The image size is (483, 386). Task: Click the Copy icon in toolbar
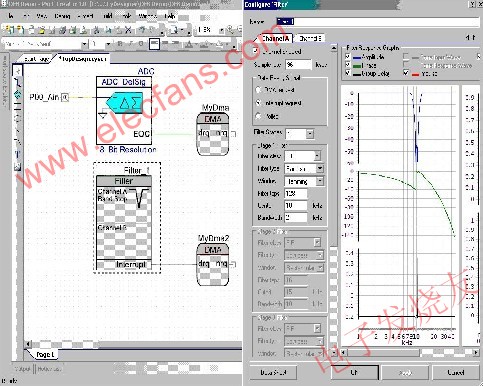(108, 30)
